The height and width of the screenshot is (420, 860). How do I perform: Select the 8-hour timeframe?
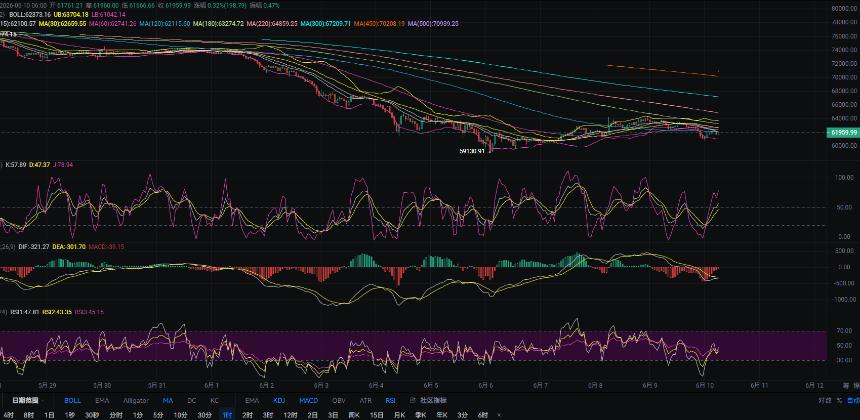(29, 415)
